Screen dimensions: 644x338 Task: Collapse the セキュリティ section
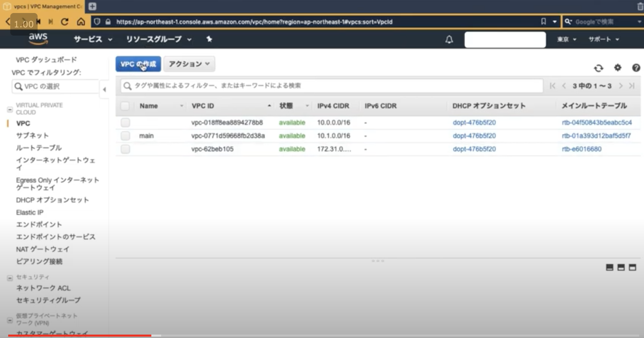coord(10,277)
